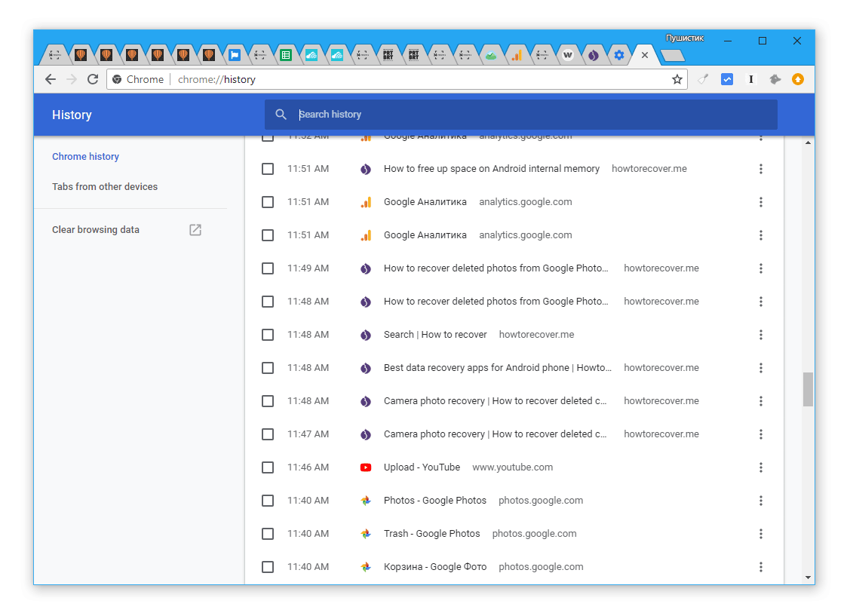
Task: Click the history list scrollbar thumb
Action: point(808,389)
